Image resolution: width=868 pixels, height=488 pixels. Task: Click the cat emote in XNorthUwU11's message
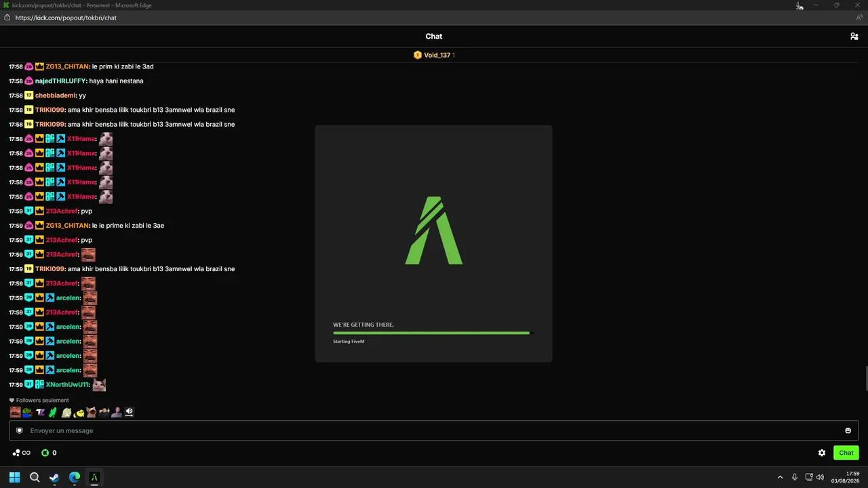tap(99, 385)
